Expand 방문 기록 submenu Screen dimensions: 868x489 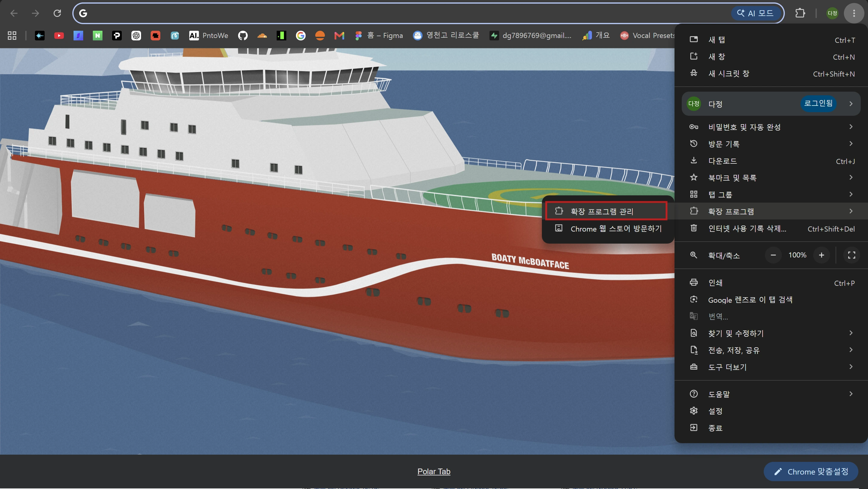(x=771, y=144)
